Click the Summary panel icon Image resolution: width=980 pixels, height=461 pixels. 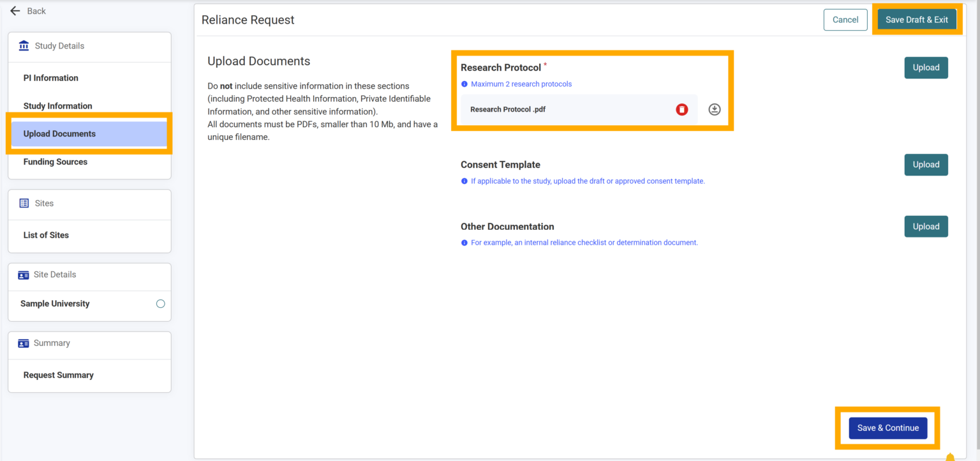(x=24, y=343)
